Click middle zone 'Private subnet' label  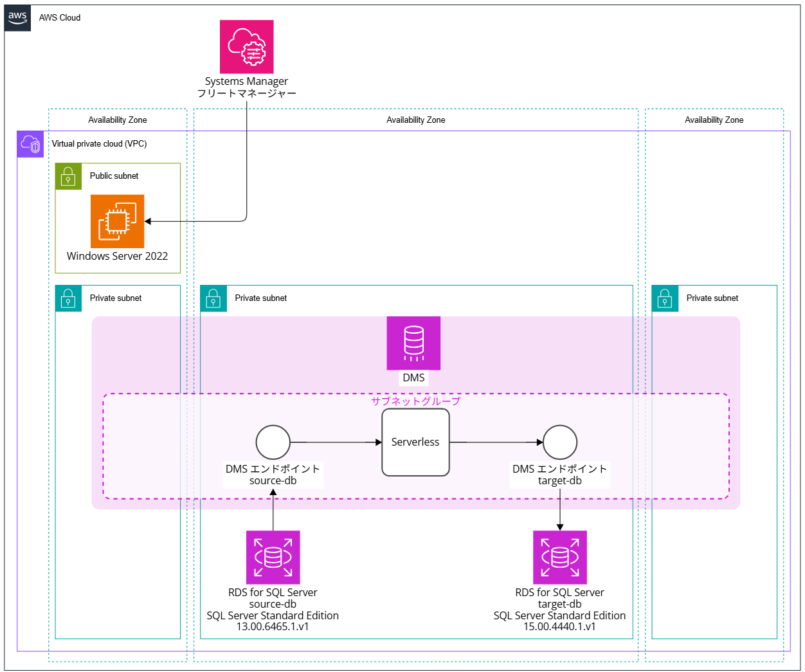click(x=261, y=298)
